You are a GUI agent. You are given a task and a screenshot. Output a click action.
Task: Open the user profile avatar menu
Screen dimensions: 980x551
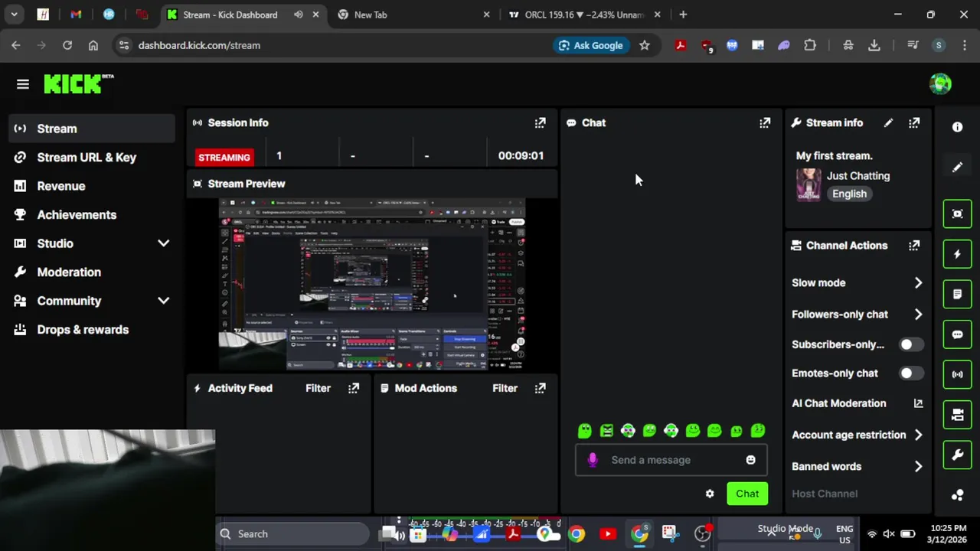pyautogui.click(x=940, y=83)
